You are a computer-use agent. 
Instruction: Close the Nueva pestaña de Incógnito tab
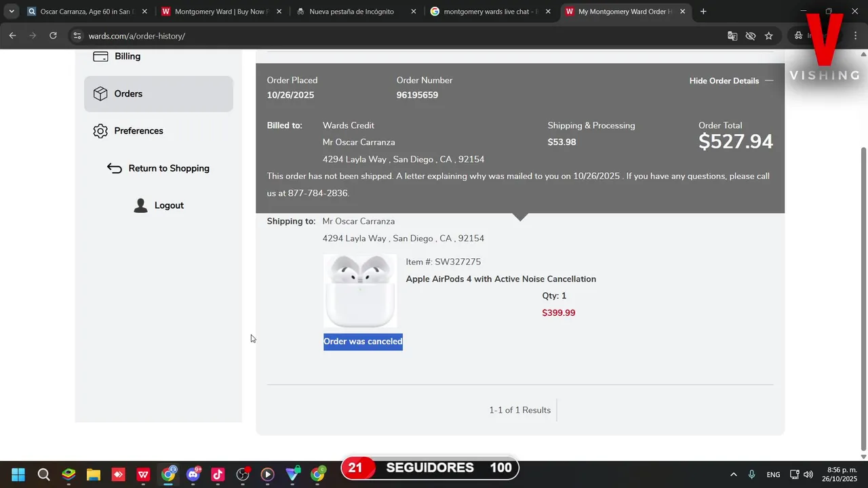tap(414, 12)
